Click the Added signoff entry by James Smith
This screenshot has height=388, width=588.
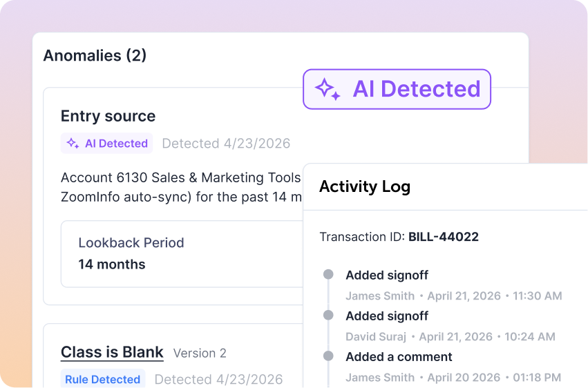click(x=387, y=275)
